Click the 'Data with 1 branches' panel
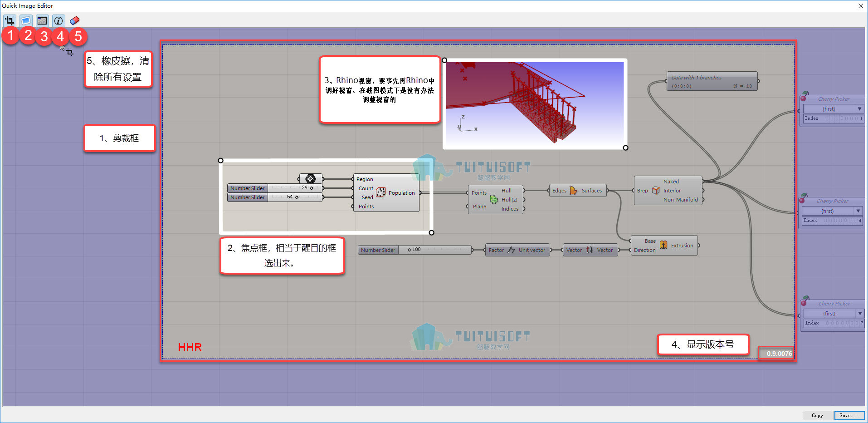This screenshot has height=423, width=868. pos(712,81)
